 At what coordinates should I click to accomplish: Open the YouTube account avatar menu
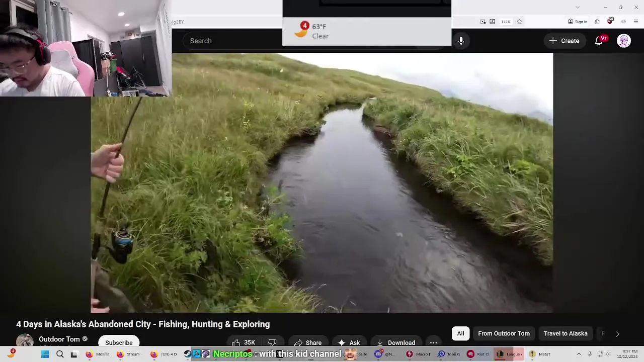[624, 41]
